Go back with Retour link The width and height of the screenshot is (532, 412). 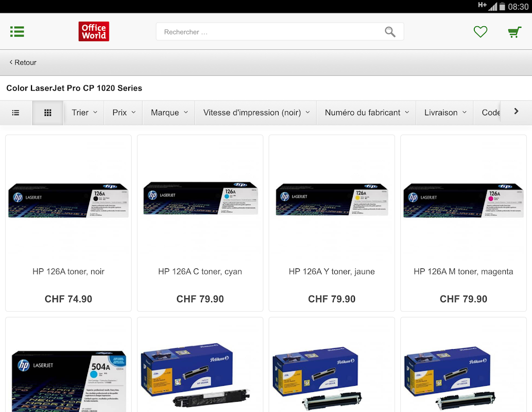click(x=23, y=62)
